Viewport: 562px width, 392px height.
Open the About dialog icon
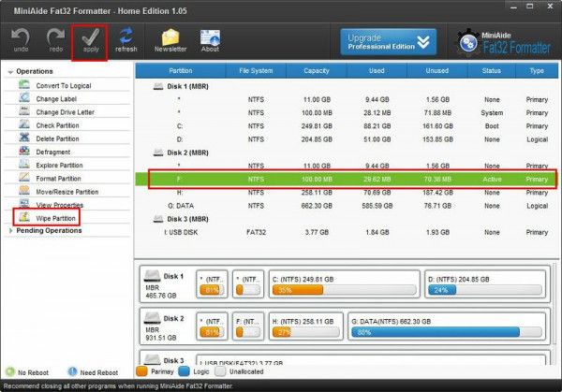[210, 40]
